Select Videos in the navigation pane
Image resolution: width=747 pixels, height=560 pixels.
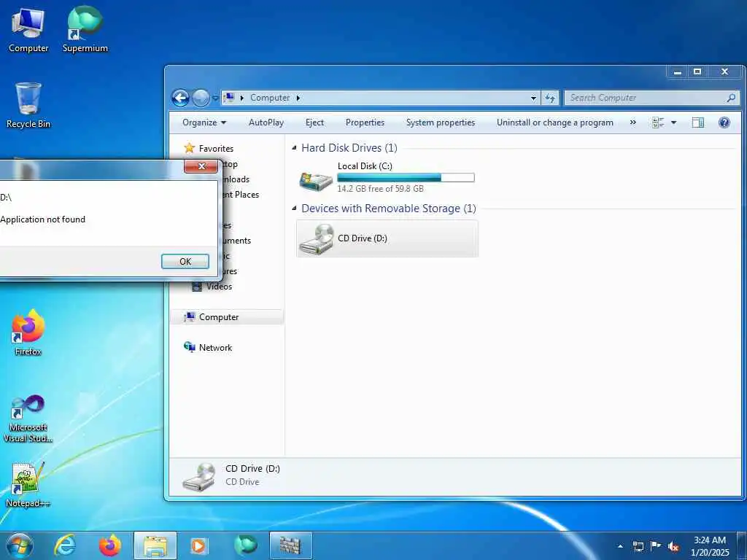coord(219,286)
